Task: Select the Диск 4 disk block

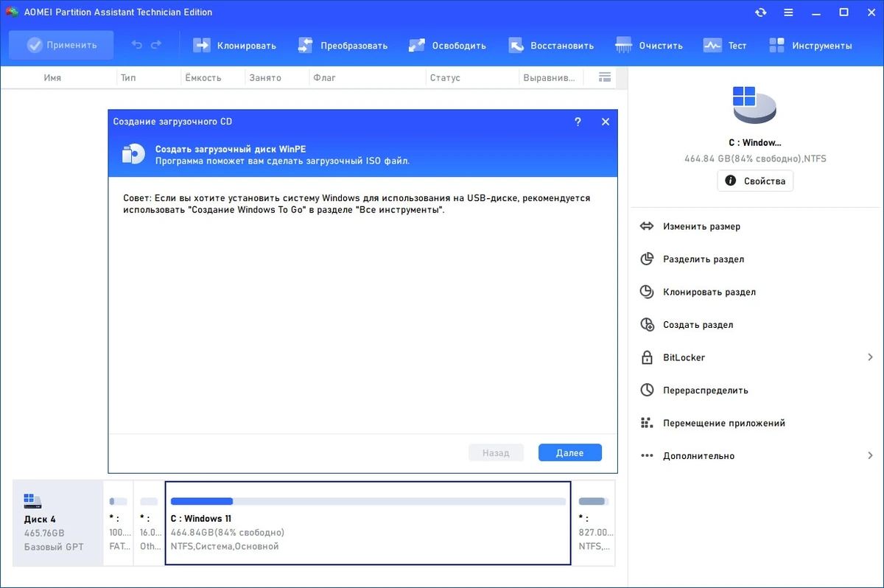Action: pyautogui.click(x=57, y=523)
